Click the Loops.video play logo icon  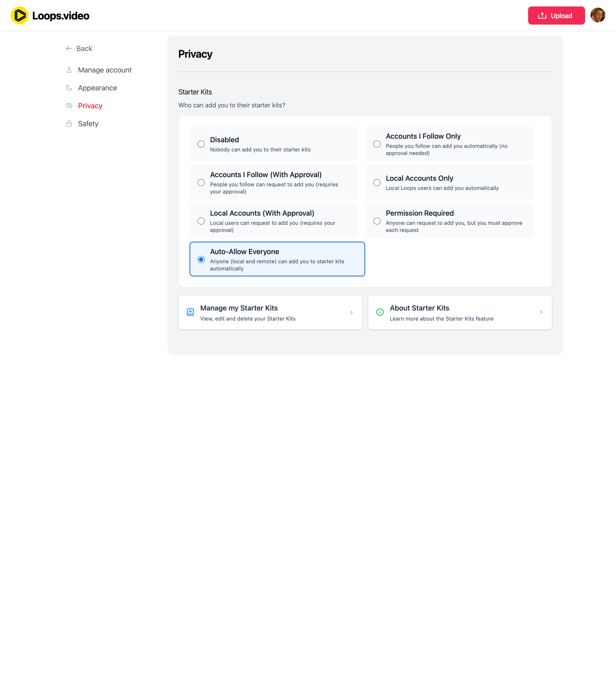pos(20,16)
